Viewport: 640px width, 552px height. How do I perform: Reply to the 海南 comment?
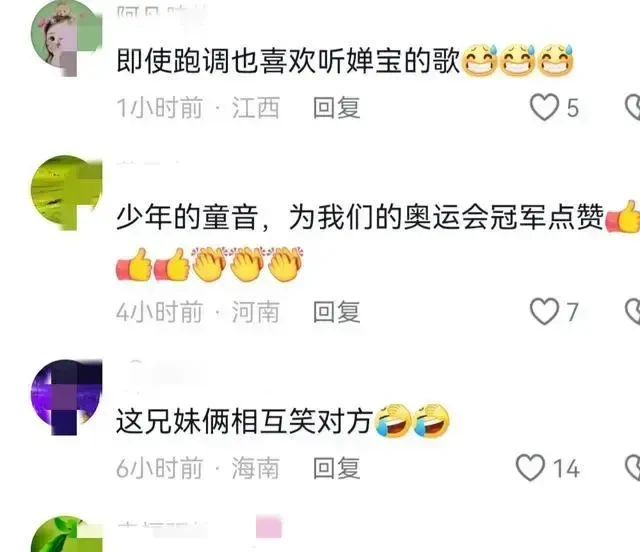(336, 468)
